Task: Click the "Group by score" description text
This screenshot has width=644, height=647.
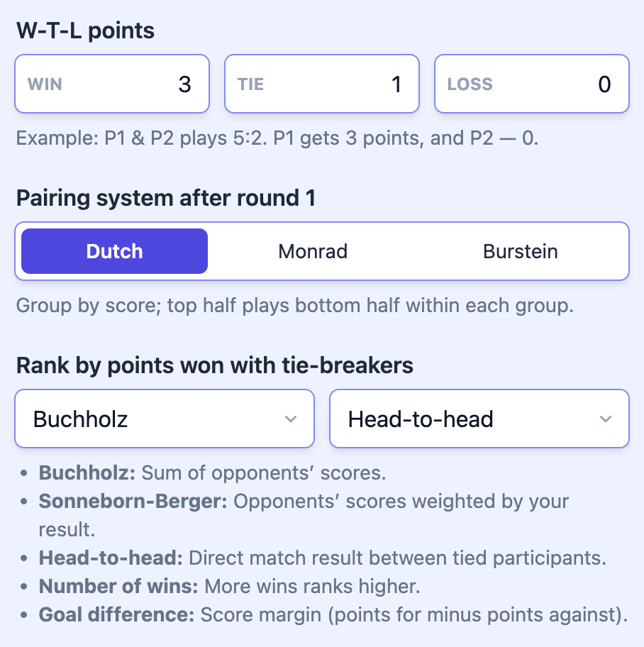Action: pos(294,306)
